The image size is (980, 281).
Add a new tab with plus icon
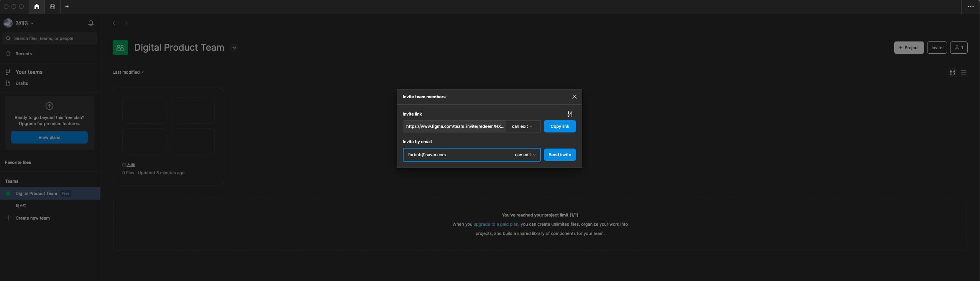[67, 7]
